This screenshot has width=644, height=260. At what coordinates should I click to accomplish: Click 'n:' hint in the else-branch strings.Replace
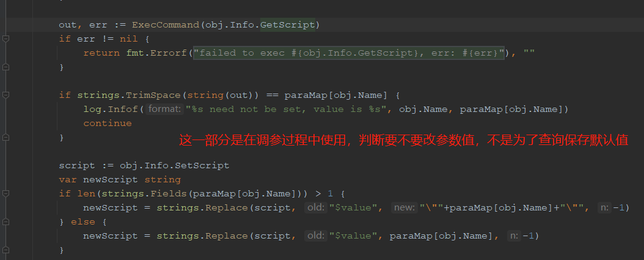click(514, 236)
